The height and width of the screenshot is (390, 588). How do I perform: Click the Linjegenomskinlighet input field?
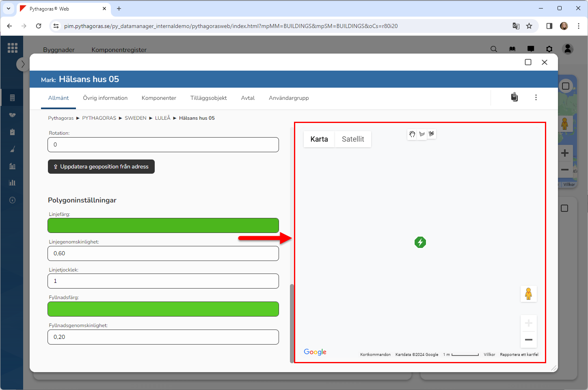[x=163, y=254]
